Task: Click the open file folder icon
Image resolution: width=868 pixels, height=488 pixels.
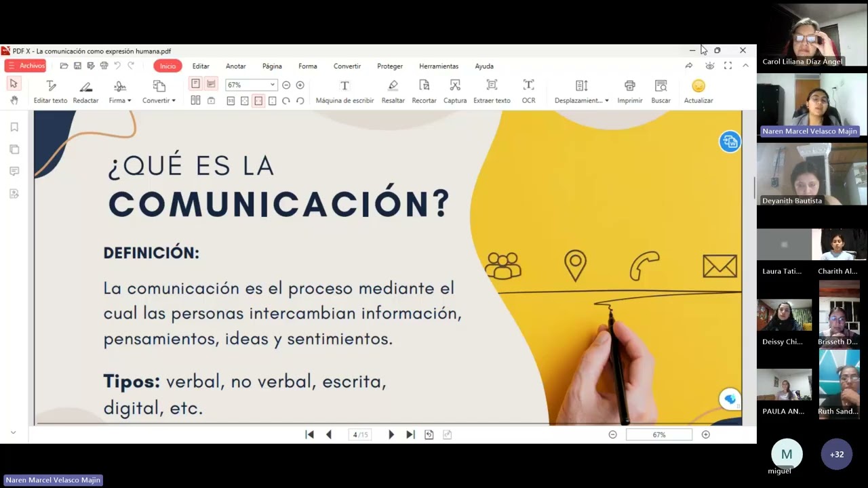Action: tap(64, 66)
